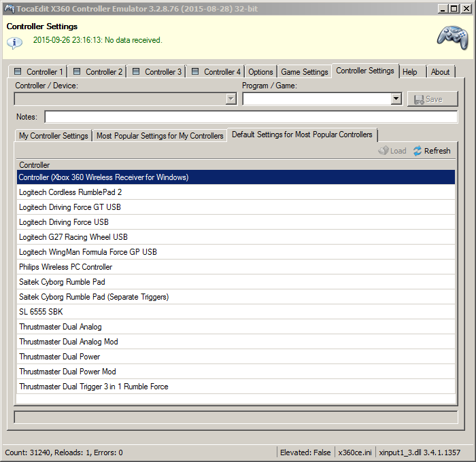Expand the Controller / Device dropdown arrow

(231, 99)
